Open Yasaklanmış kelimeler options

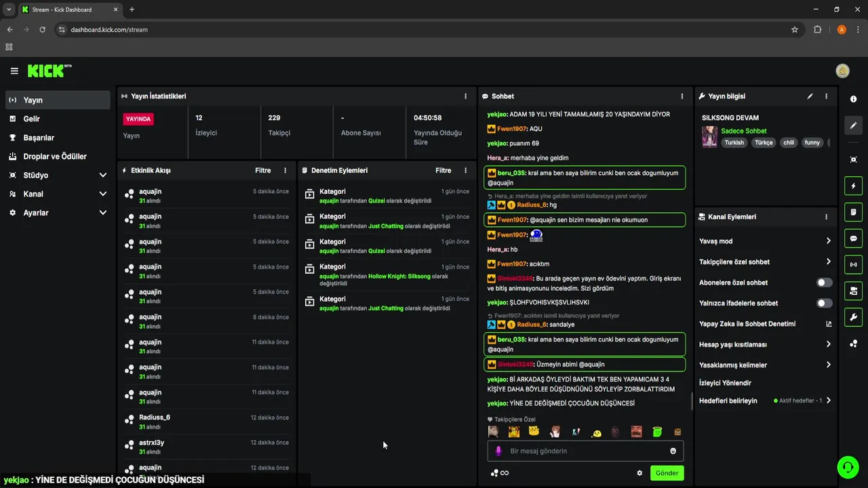(x=766, y=365)
